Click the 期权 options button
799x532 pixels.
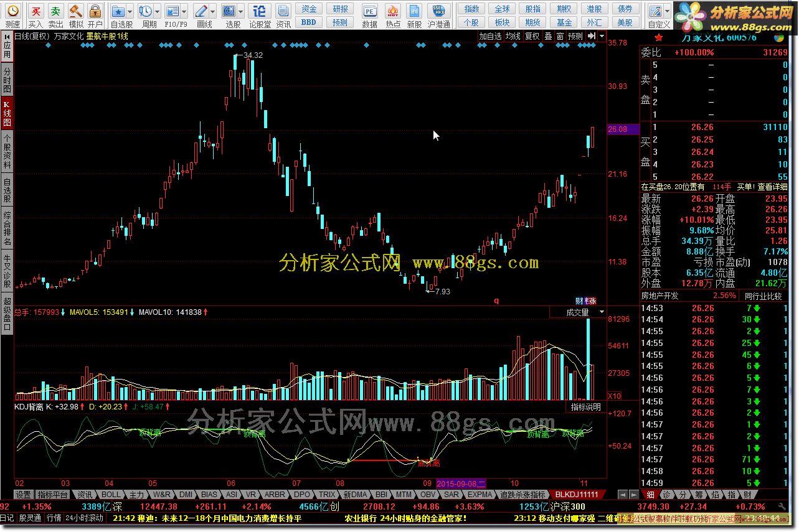point(564,9)
